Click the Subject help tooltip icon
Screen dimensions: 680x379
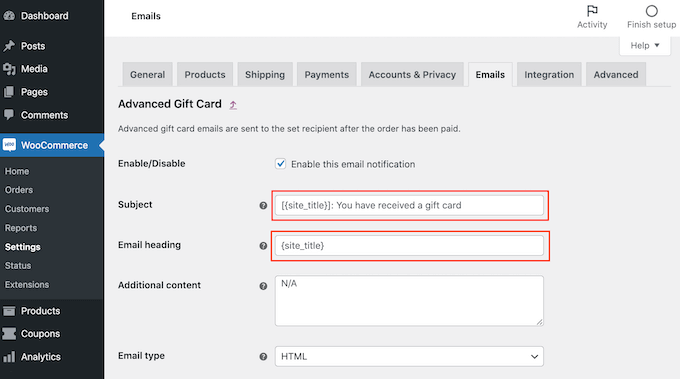263,206
